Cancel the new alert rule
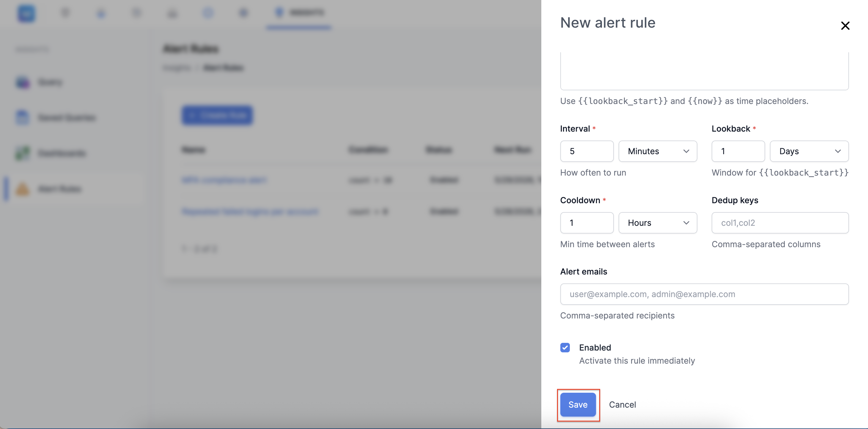 tap(622, 404)
